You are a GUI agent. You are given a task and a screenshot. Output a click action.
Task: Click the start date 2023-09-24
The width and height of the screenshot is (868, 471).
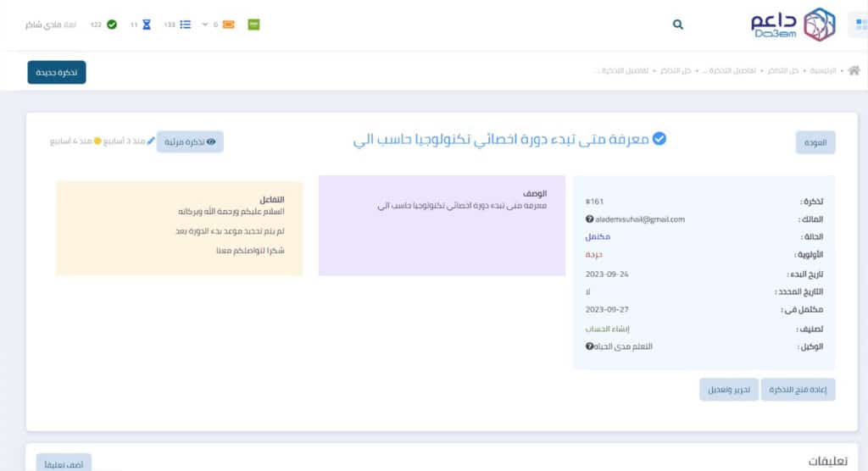tap(607, 274)
